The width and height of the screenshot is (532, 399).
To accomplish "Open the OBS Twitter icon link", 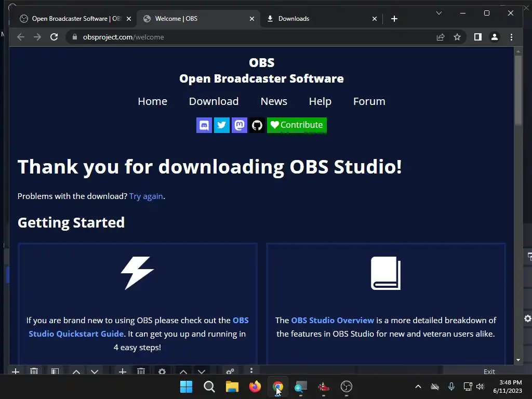I will point(221,125).
